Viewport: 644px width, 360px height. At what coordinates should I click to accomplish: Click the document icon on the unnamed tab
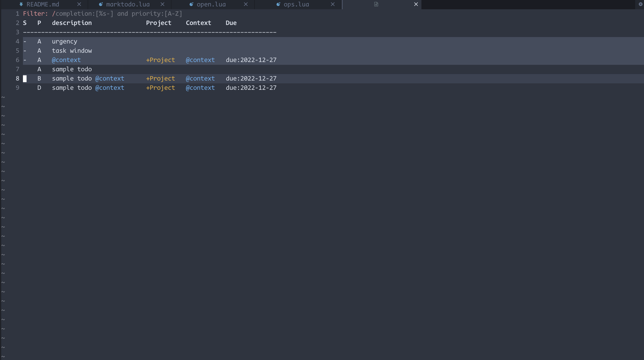click(376, 4)
